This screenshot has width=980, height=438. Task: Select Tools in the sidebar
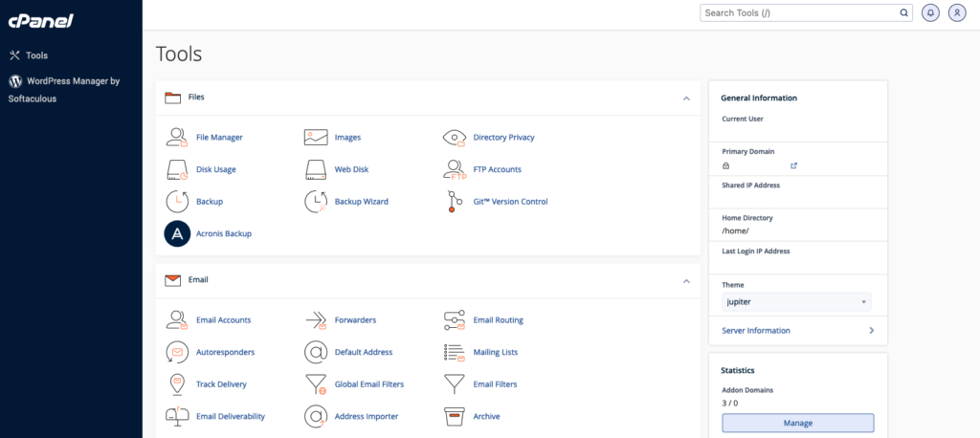point(29,55)
